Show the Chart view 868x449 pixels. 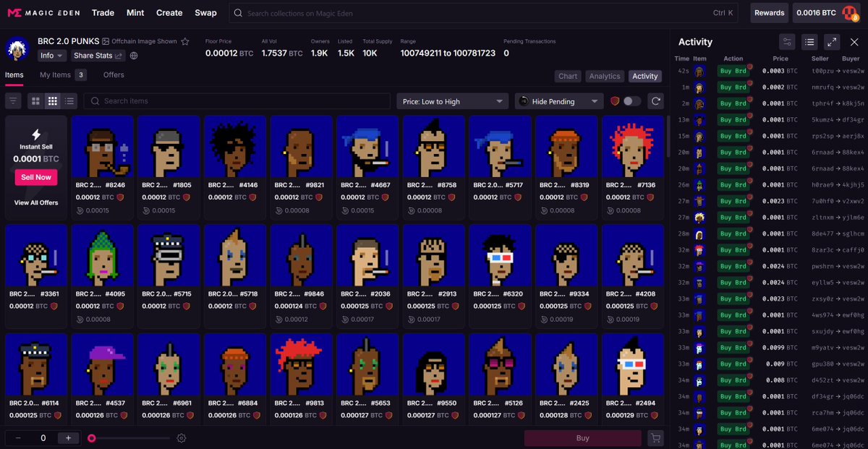tap(568, 76)
